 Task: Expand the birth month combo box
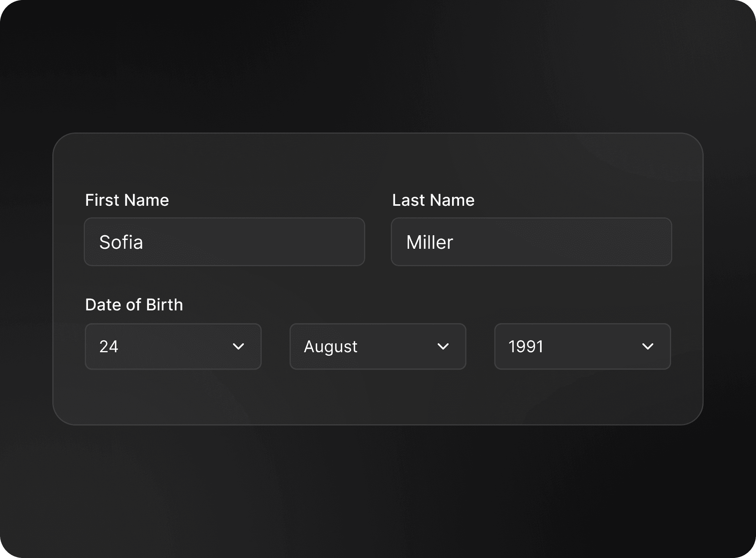(378, 346)
